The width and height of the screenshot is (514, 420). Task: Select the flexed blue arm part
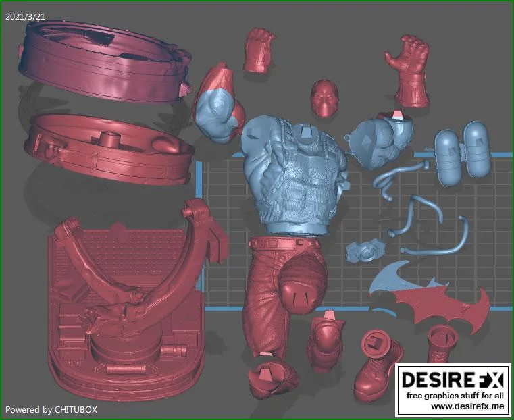[x=218, y=104]
